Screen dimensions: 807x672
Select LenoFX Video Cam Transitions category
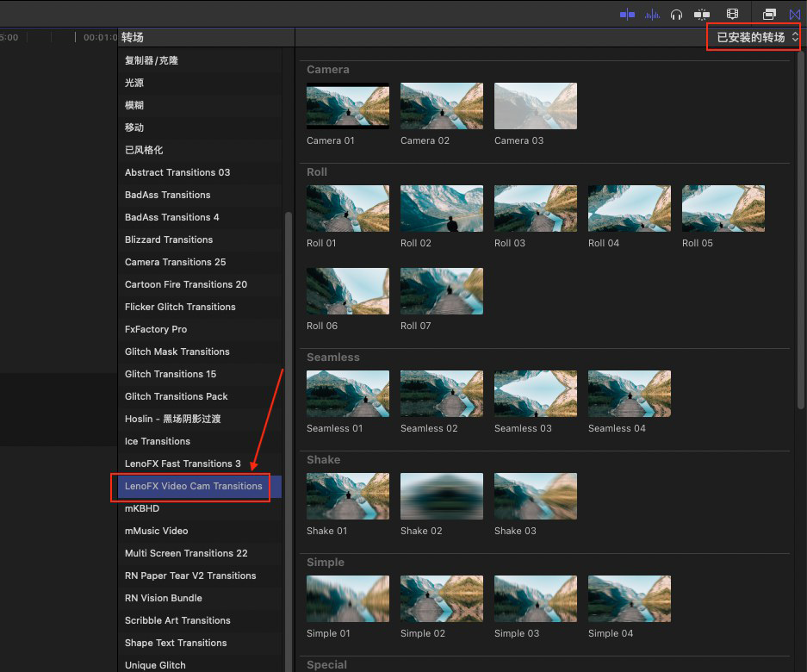click(200, 486)
